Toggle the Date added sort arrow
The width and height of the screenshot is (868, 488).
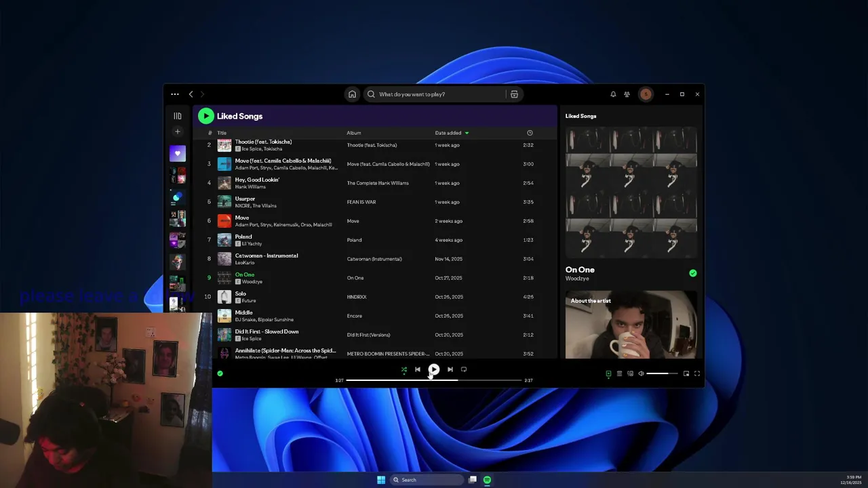coord(467,133)
